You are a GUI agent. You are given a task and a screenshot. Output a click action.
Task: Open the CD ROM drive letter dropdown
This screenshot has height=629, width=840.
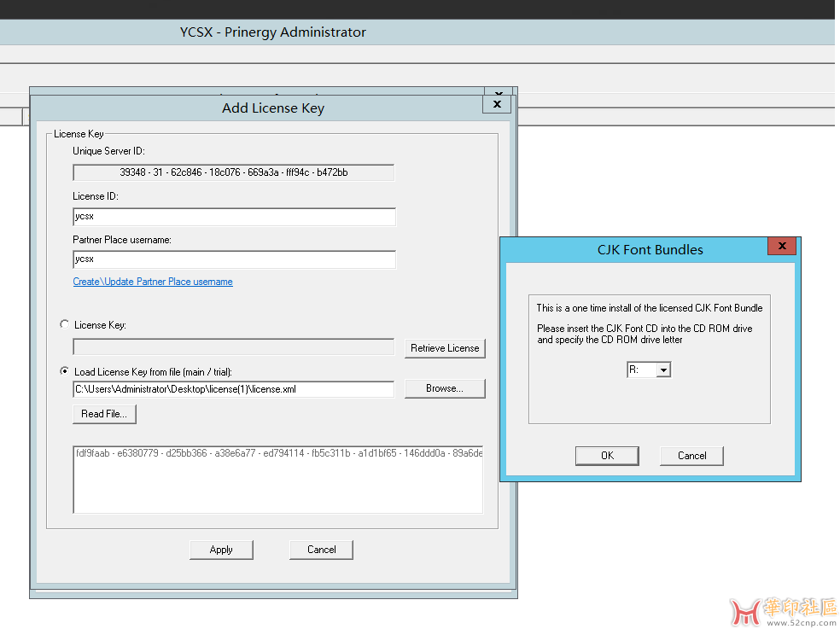click(x=663, y=370)
